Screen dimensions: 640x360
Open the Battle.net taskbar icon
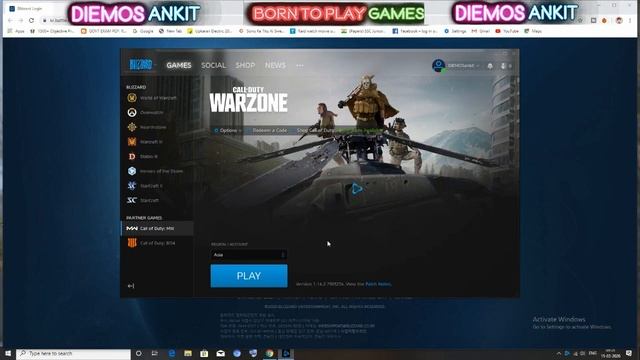point(286,353)
